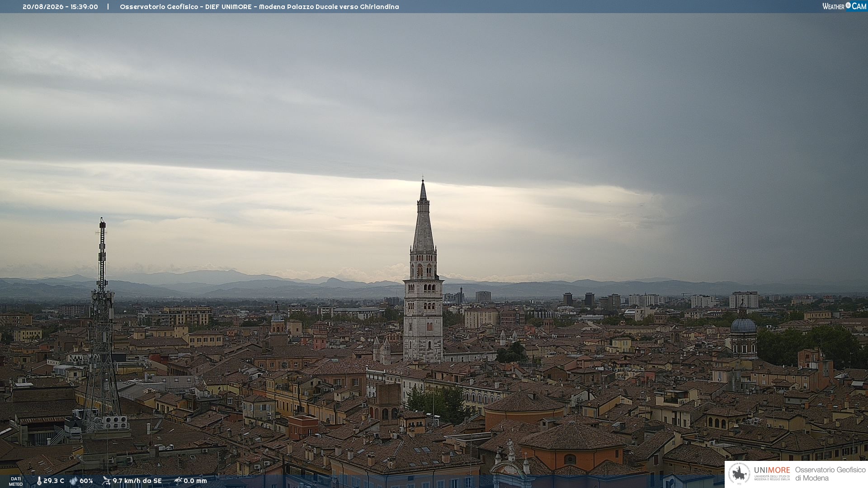868x488 pixels.
Task: Click the Ghirlandina tower spire
Action: 423,217
